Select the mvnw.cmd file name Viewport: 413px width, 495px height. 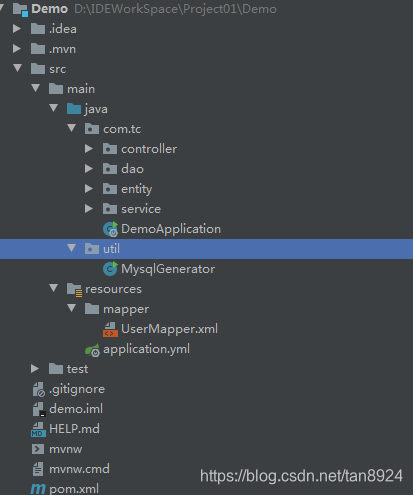79,469
